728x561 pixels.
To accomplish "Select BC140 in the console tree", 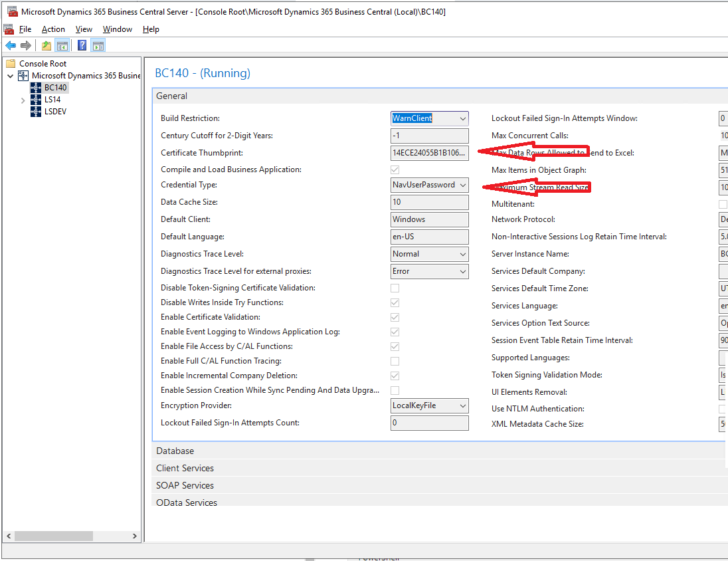I will pos(55,88).
